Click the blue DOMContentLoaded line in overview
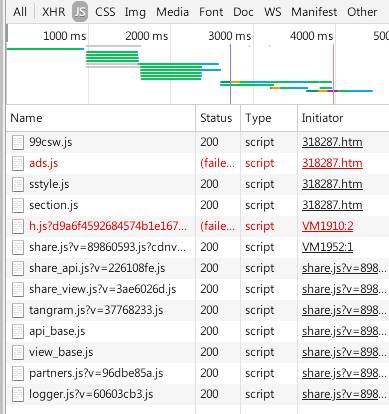The width and height of the screenshot is (389, 414). pyautogui.click(x=230, y=74)
